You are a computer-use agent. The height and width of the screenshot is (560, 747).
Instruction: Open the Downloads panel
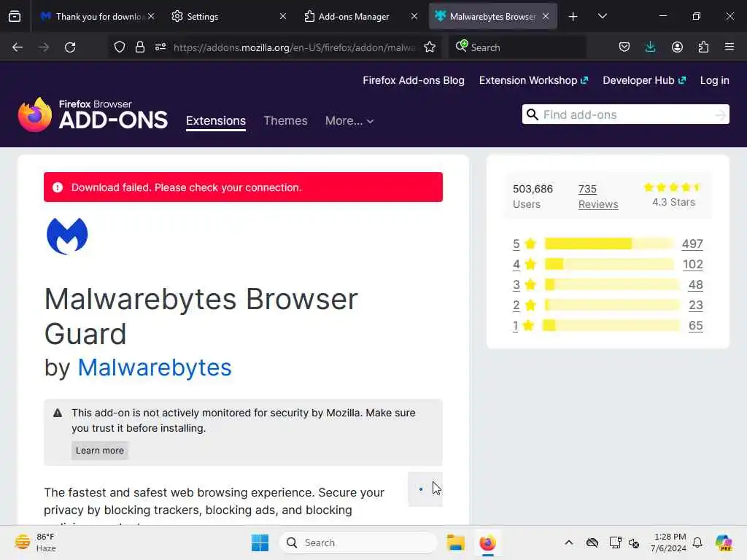[650, 47]
